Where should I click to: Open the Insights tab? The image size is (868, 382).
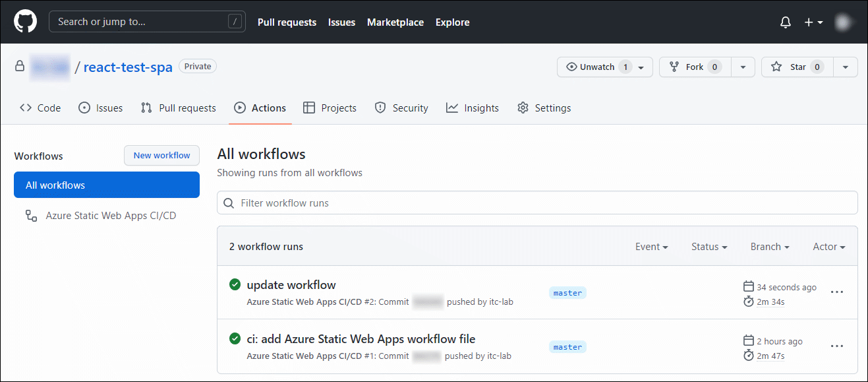(473, 108)
